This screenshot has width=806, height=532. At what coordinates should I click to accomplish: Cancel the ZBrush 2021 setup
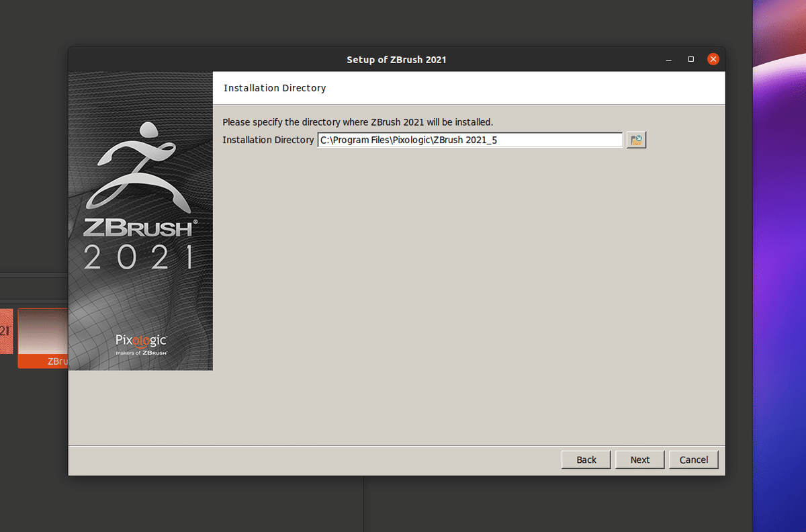694,459
